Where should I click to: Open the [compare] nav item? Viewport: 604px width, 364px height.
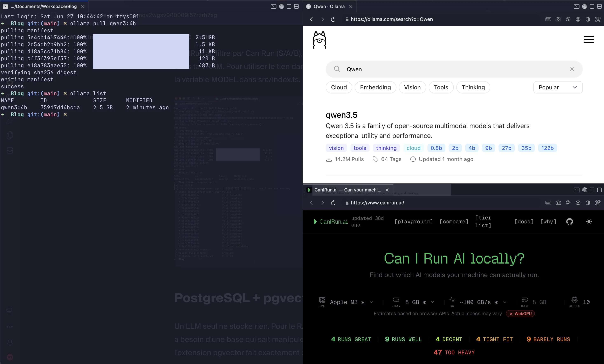coord(454,222)
